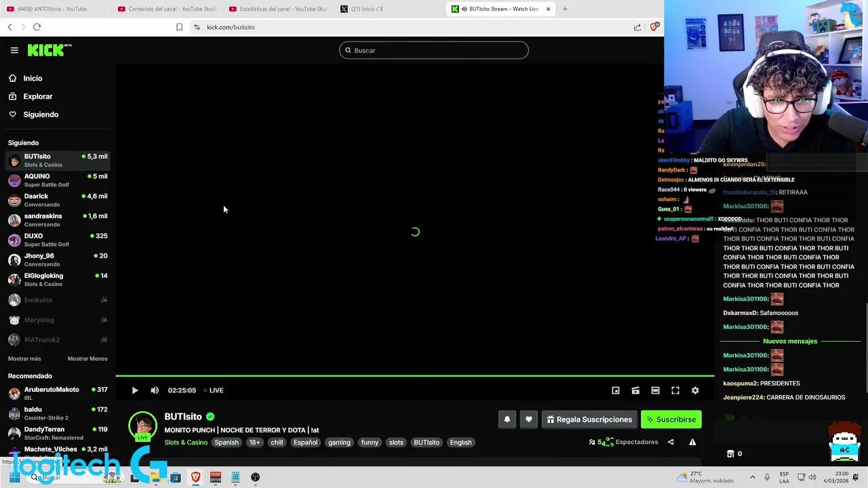
Task: Open the Explorar page
Action: (x=37, y=96)
